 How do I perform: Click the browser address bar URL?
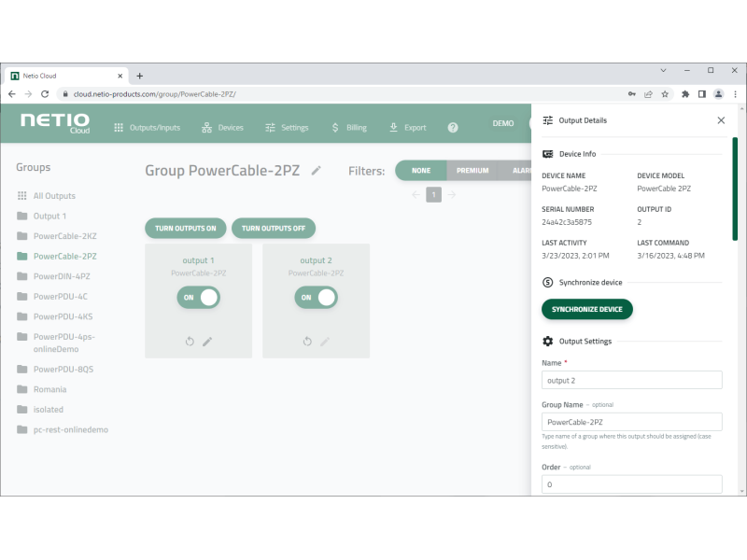point(155,94)
